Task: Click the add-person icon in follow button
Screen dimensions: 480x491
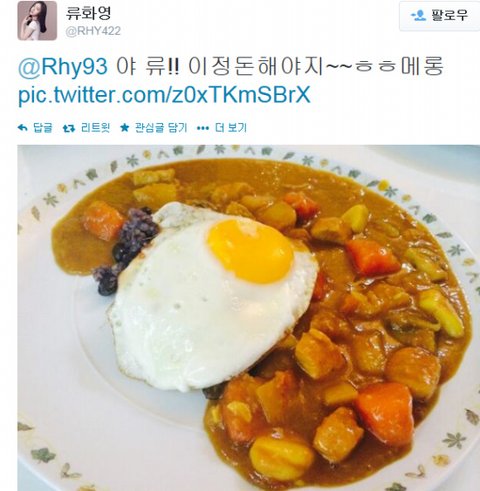Action: [x=418, y=15]
